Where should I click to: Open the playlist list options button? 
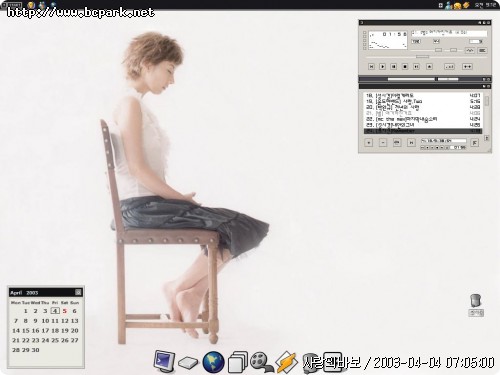coord(475,143)
